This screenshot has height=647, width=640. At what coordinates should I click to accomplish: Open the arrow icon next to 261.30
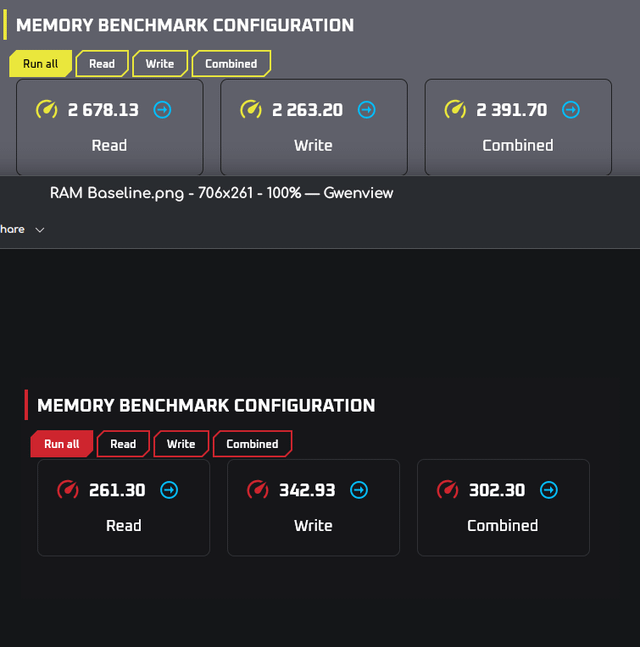[169, 490]
